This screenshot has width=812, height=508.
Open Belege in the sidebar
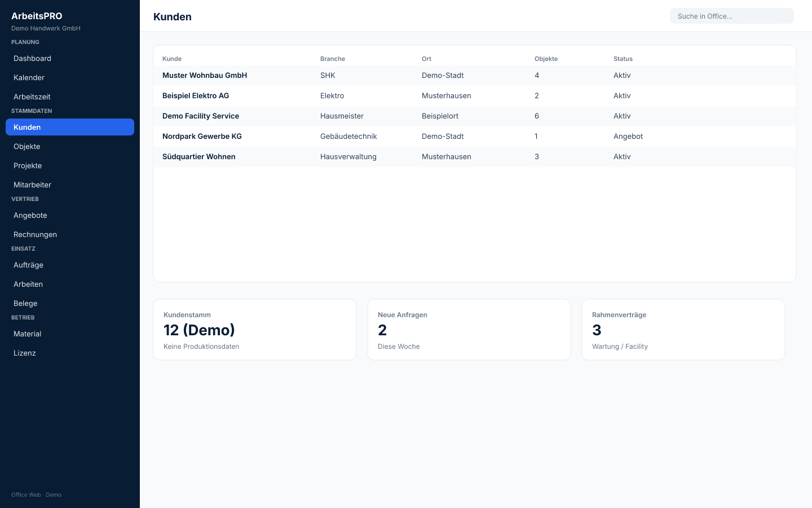[x=70, y=303]
